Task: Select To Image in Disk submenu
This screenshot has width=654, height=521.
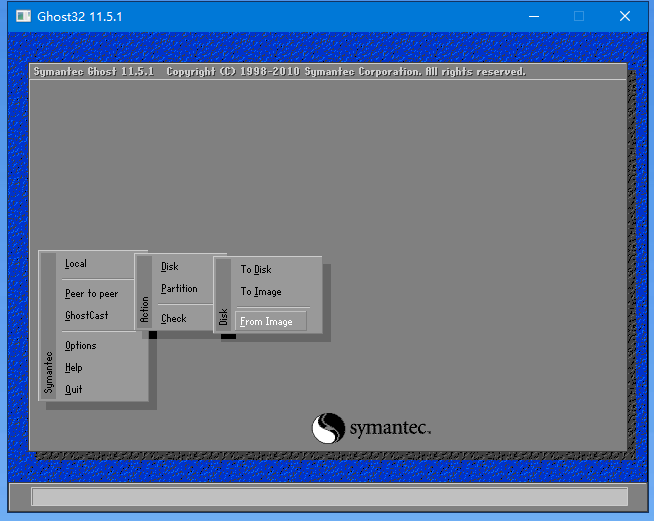Action: [261, 292]
